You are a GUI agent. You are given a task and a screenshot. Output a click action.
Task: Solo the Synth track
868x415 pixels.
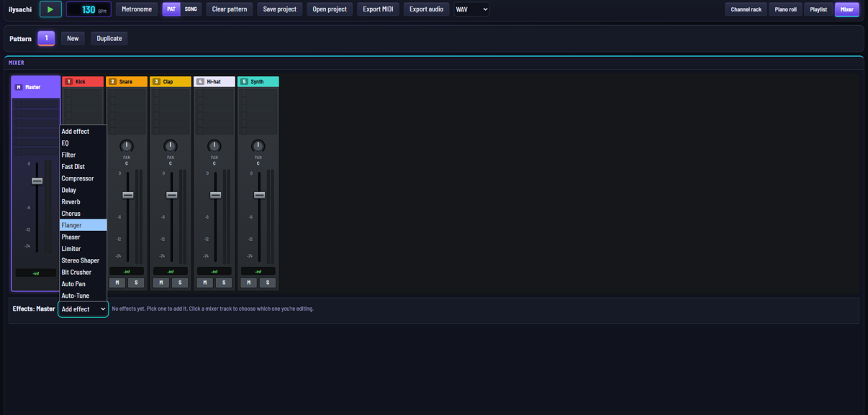point(268,283)
